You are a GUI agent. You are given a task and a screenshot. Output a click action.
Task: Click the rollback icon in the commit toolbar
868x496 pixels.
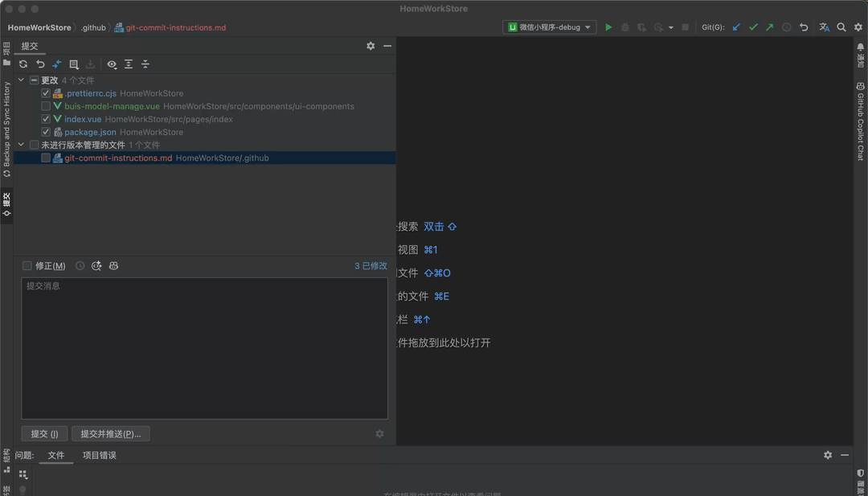click(40, 64)
